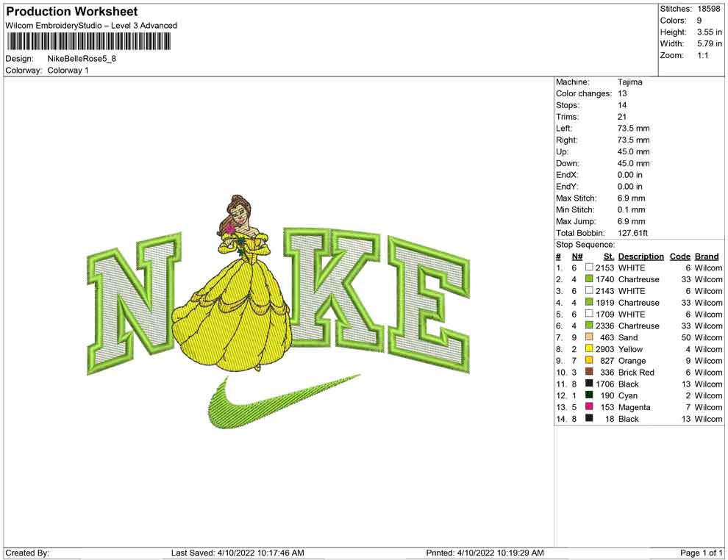Click the Yellow description in stop 8
The image size is (728, 560).
pos(630,349)
